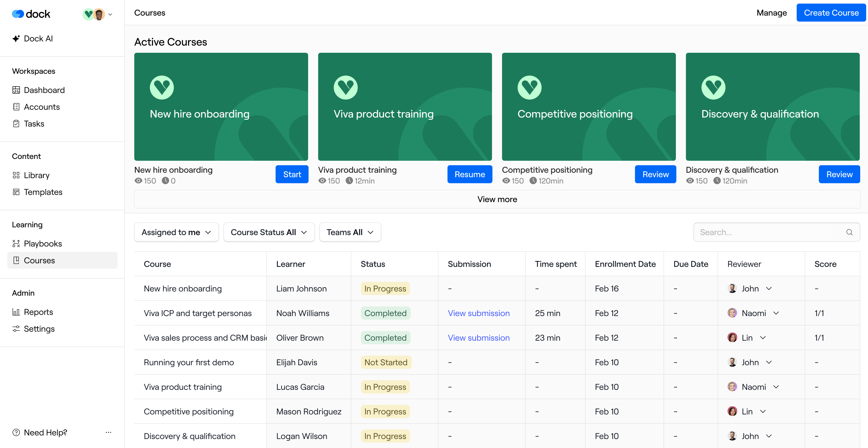Viewport: 868px width, 448px height.
Task: Expand the Assigned to me filter
Action: pyautogui.click(x=176, y=232)
